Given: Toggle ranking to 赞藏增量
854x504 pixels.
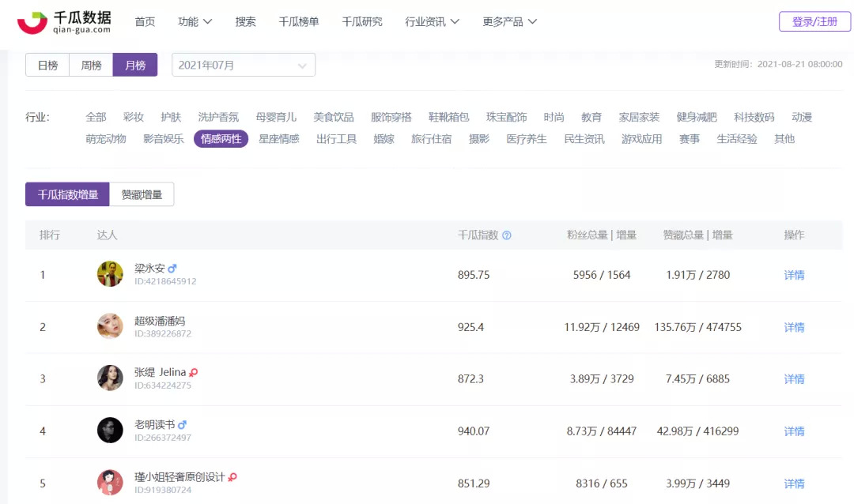Looking at the screenshot, I should click(142, 194).
